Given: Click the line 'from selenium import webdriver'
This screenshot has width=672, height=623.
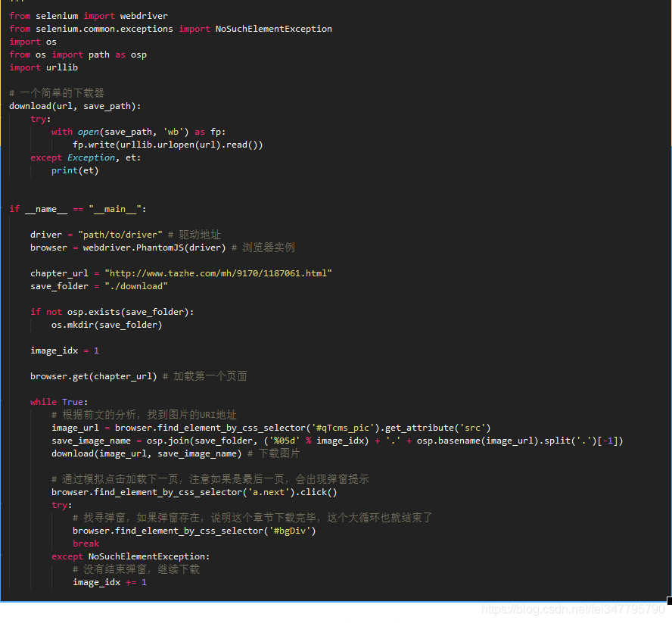Looking at the screenshot, I should 89,16.
